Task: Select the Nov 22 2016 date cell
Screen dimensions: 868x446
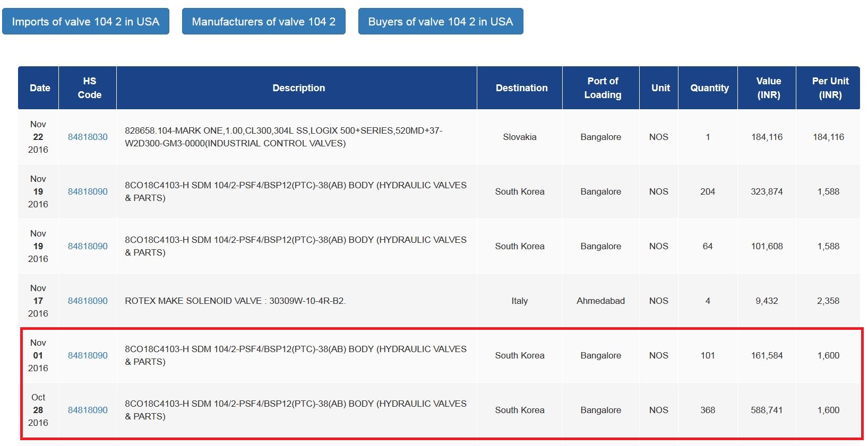Action: point(38,137)
